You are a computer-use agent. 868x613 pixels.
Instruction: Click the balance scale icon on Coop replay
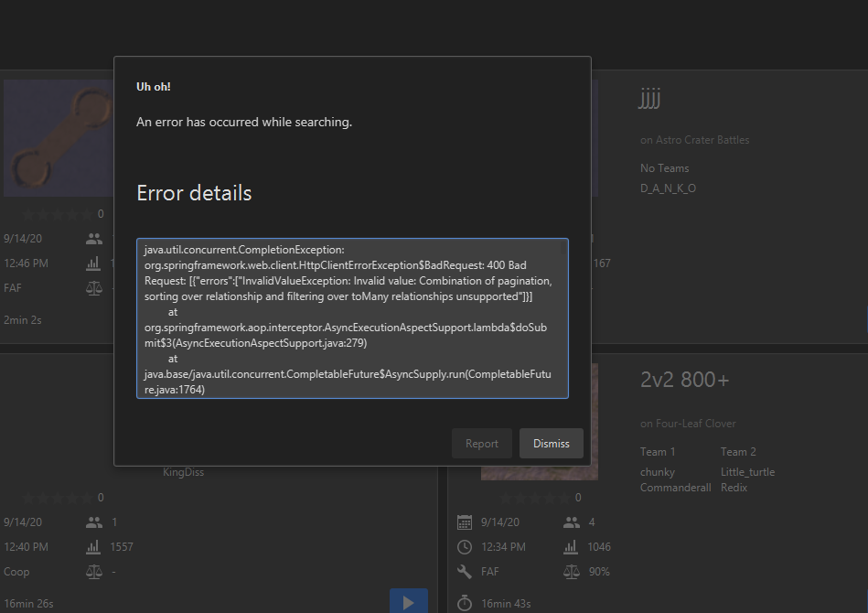(x=94, y=572)
